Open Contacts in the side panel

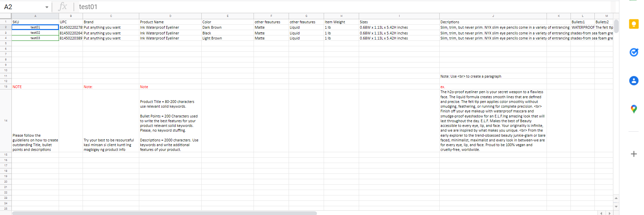click(634, 81)
